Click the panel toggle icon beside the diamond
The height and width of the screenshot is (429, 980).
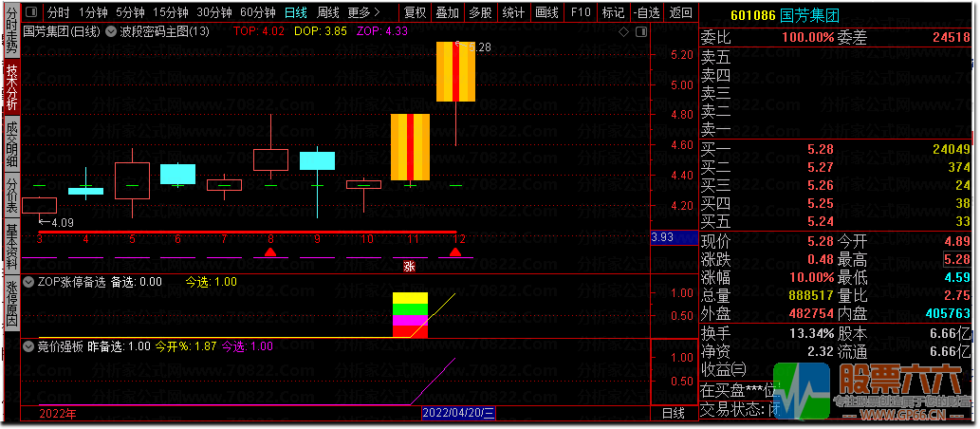click(x=638, y=31)
